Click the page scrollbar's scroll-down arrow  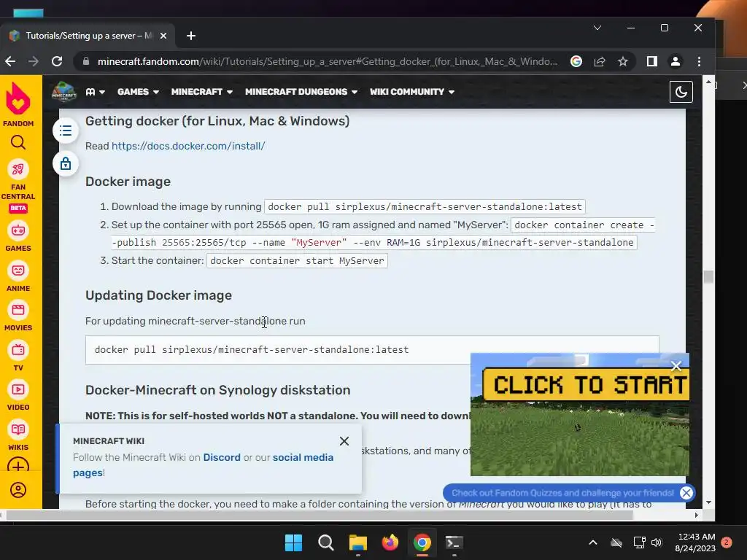coord(708,502)
